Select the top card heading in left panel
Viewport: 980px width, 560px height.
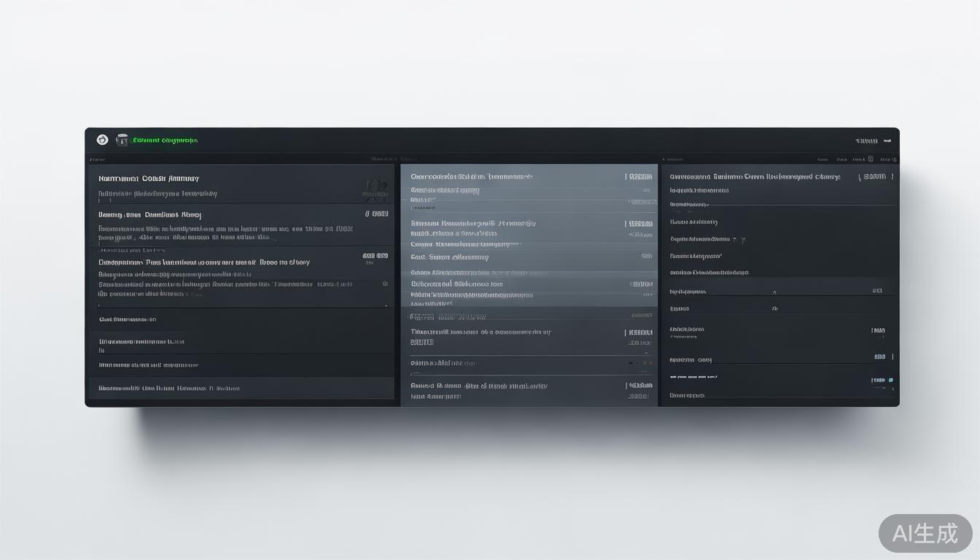[x=149, y=179]
